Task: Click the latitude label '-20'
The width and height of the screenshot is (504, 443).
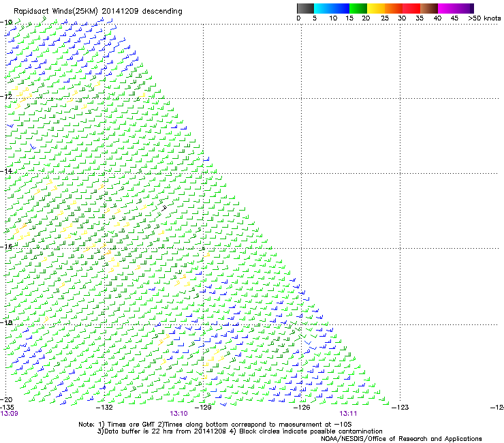Action: coord(6,399)
